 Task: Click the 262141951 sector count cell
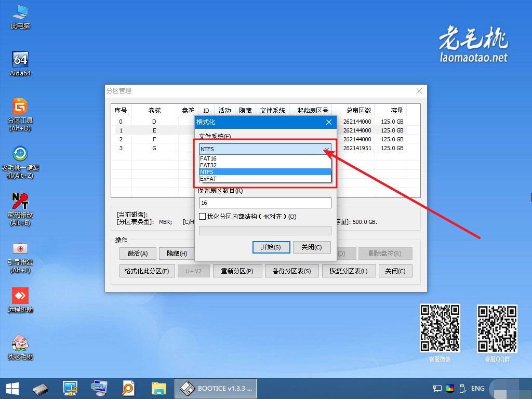(357, 148)
